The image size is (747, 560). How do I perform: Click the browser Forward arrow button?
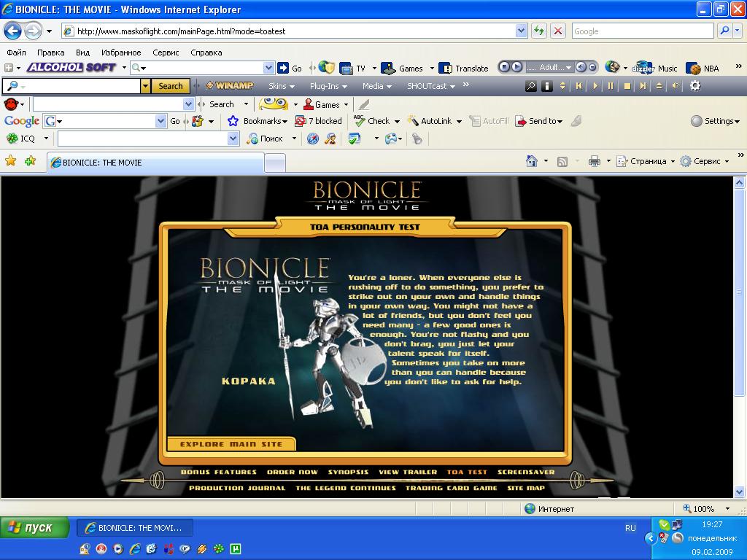(x=33, y=31)
